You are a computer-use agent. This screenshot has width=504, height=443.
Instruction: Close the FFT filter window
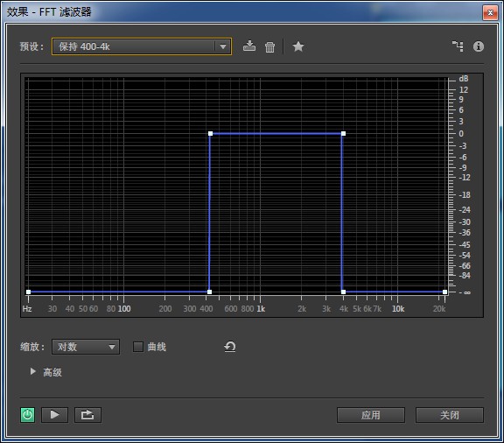coord(490,12)
